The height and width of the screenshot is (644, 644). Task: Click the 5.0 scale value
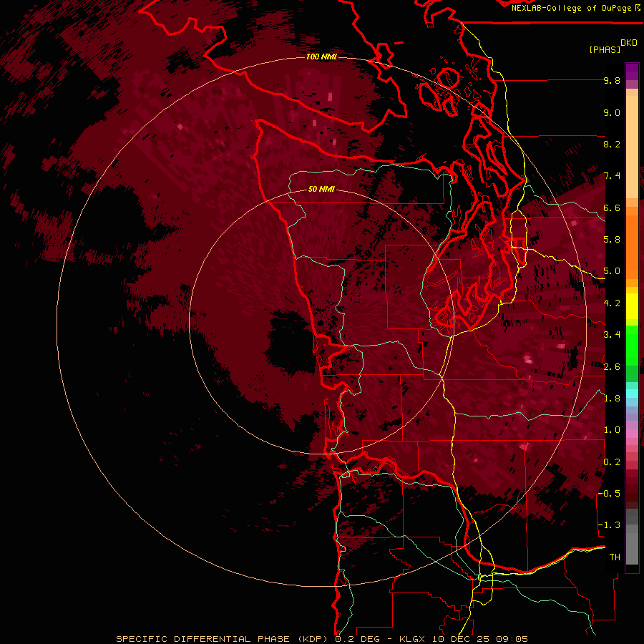pyautogui.click(x=612, y=271)
